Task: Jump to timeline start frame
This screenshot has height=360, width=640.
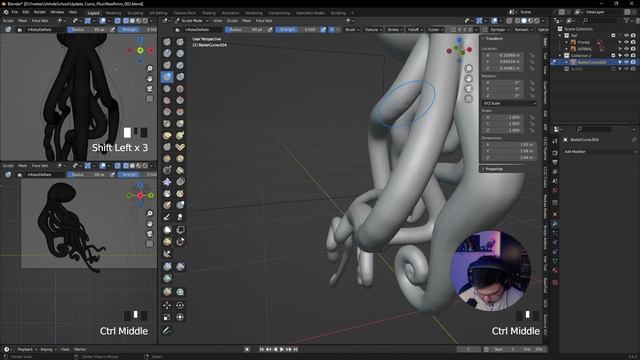Action: click(262, 349)
